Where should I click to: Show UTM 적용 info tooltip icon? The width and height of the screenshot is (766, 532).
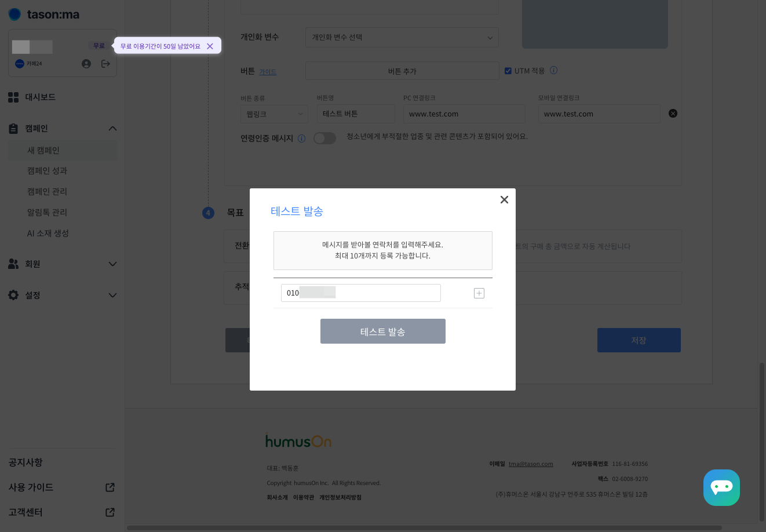click(553, 71)
